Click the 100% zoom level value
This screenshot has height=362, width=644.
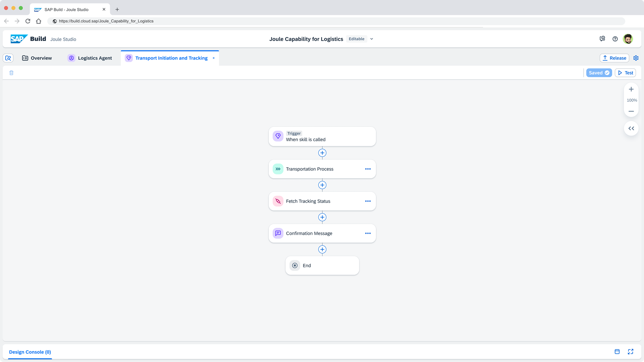632,100
